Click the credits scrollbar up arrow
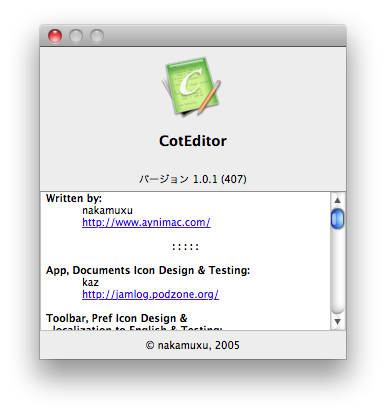Image resolution: width=386 pixels, height=414 pixels. click(x=337, y=200)
